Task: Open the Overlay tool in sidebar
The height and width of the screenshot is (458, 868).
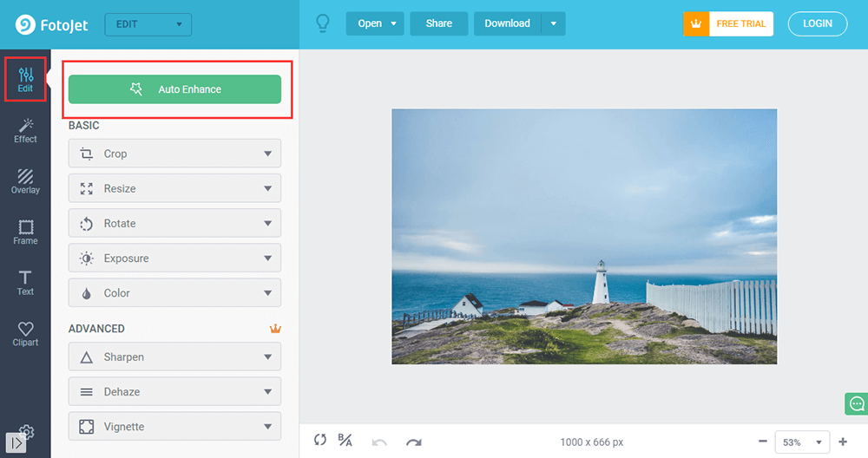Action: 25,181
